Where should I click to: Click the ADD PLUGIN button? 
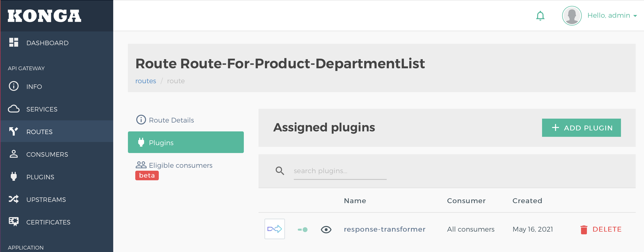581,127
